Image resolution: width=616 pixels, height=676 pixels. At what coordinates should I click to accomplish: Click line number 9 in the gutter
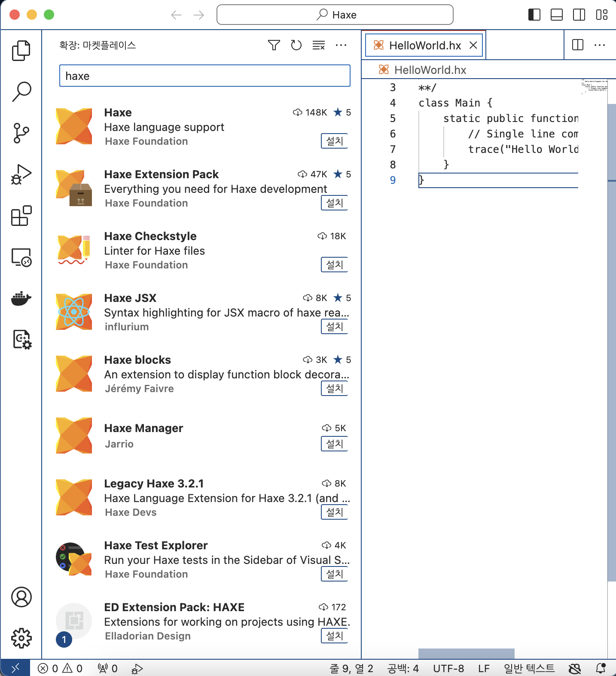pos(393,180)
